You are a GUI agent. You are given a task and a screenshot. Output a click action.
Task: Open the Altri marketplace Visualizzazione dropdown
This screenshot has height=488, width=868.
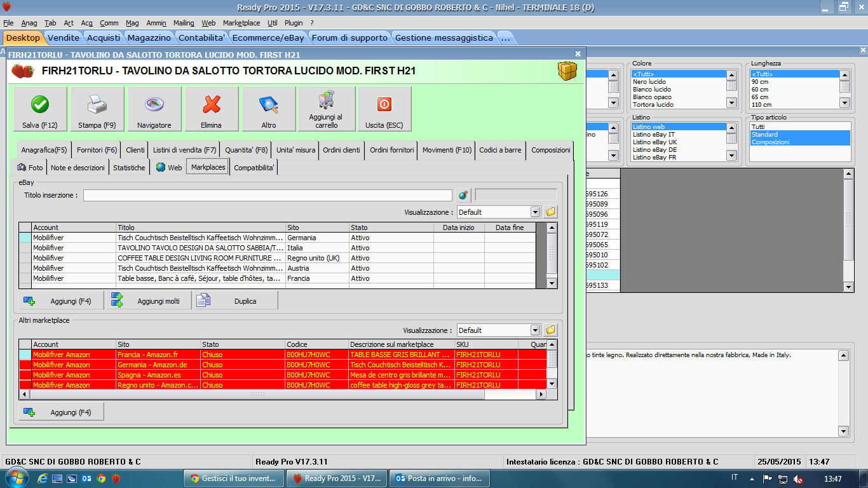(535, 330)
